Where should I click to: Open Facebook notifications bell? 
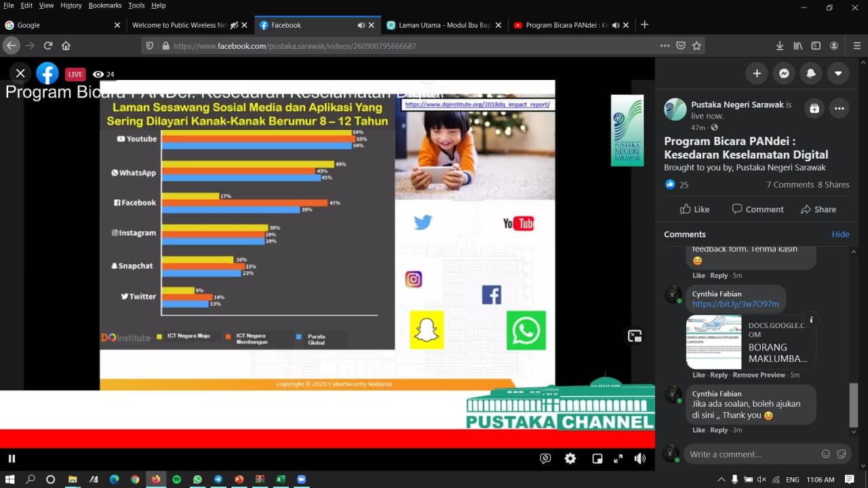[x=811, y=73]
